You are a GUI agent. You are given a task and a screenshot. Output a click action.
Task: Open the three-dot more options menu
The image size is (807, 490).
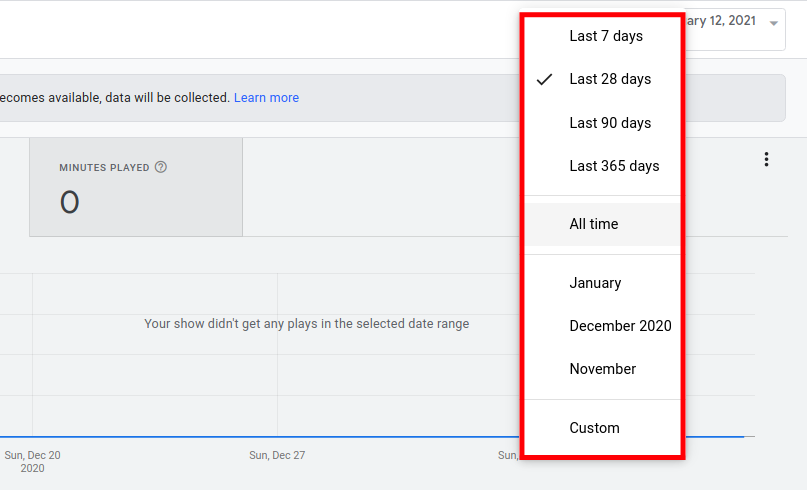[766, 159]
